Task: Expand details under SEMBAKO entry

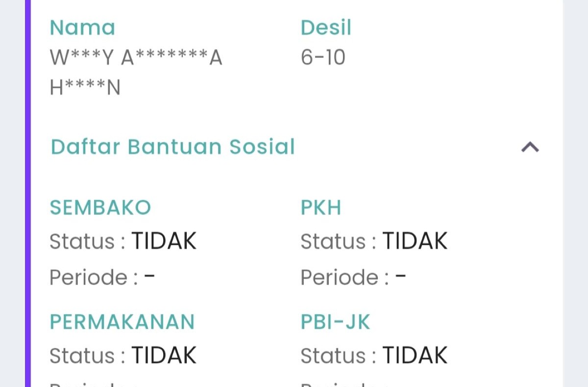Action: tap(100, 207)
